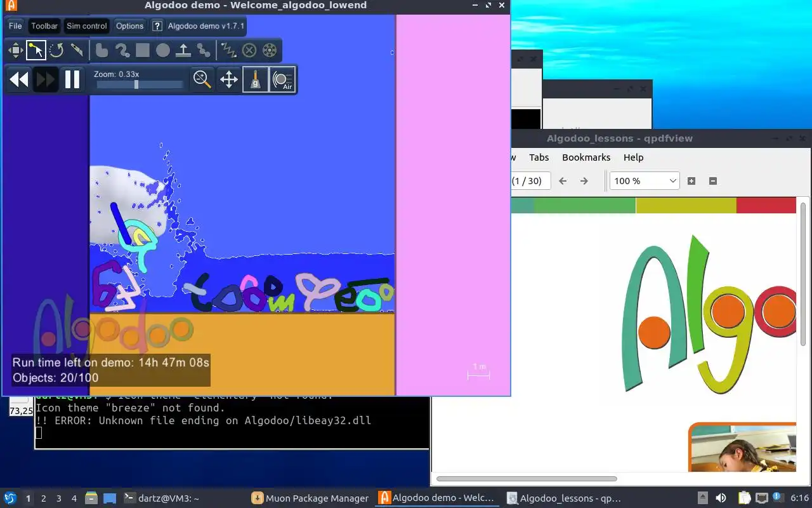Viewport: 812px width, 508px height.
Task: Open the File menu in Algodoo
Action: pos(15,26)
